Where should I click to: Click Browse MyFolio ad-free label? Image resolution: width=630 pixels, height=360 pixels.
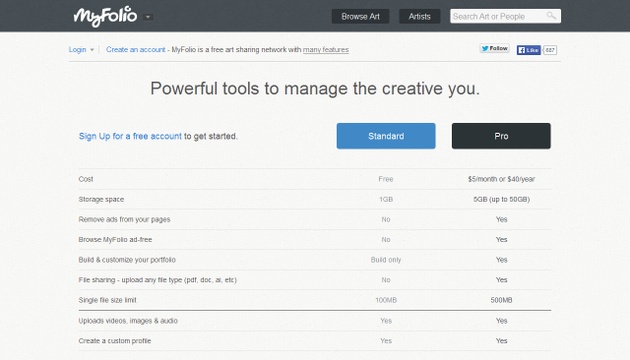[115, 239]
